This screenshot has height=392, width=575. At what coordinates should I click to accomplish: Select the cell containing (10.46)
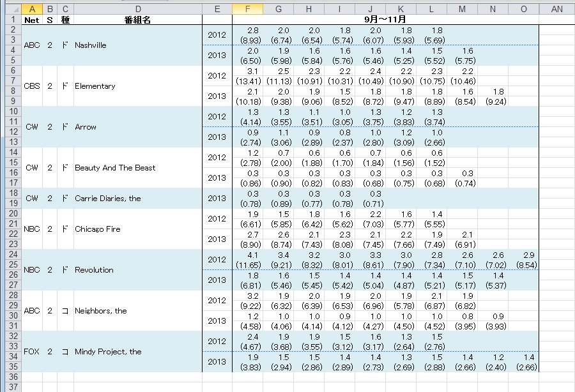pyautogui.click(x=462, y=81)
